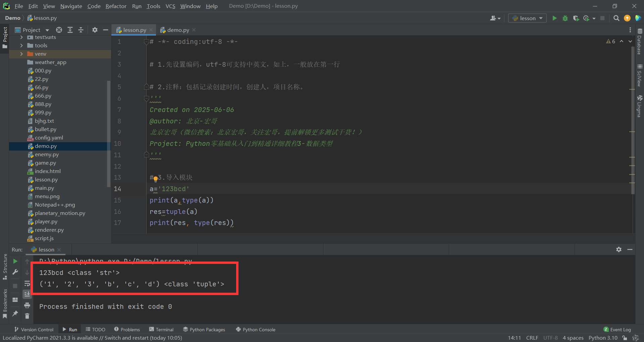Screen dimensions: 644x342
Task: Close the lesson.py editor tab
Action: tap(151, 30)
